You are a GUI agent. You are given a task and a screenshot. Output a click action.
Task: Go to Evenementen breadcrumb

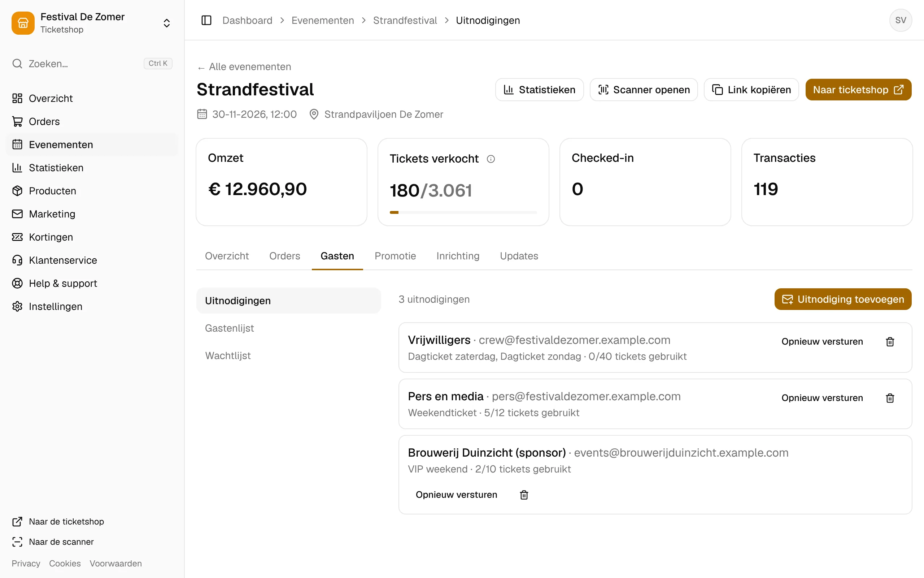coord(323,20)
